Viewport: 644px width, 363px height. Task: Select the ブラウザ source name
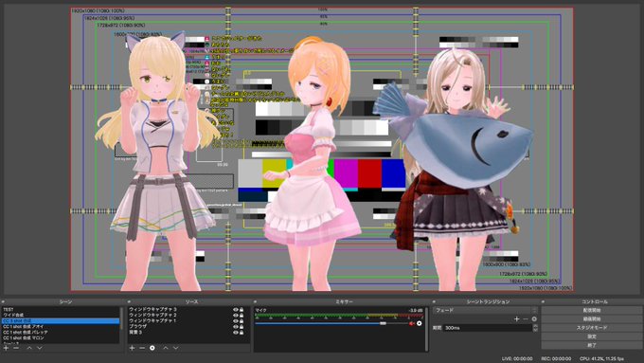pyautogui.click(x=138, y=327)
